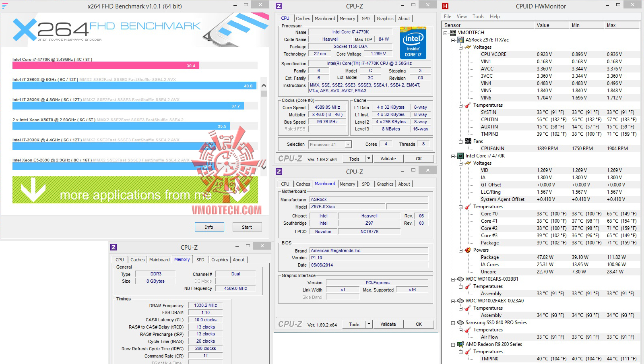Click the CPUID HWMonitor title bar icon
This screenshot has height=364, width=644.
tap(445, 6)
